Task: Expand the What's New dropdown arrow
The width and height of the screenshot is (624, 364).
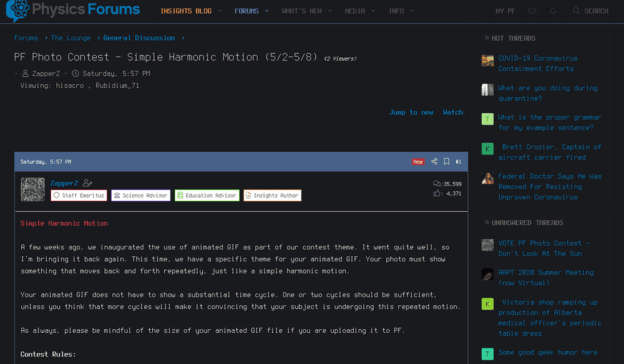Action: coord(329,11)
